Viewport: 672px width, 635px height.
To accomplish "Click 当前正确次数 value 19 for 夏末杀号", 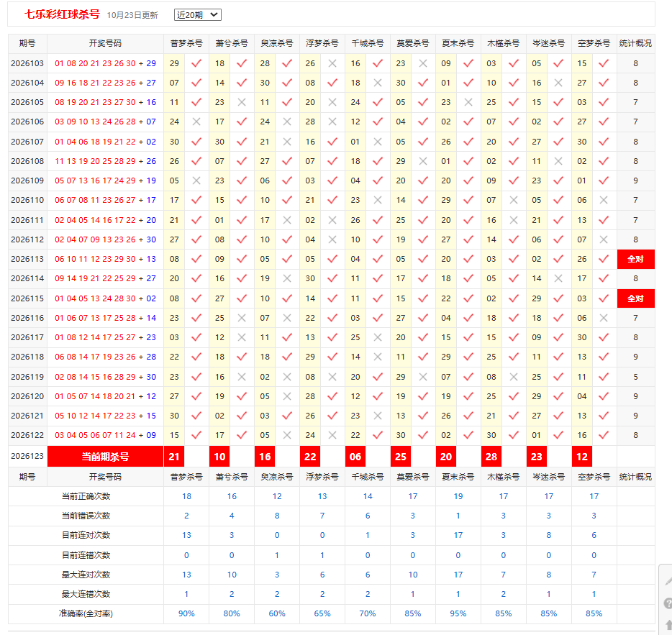I will click(x=458, y=497).
